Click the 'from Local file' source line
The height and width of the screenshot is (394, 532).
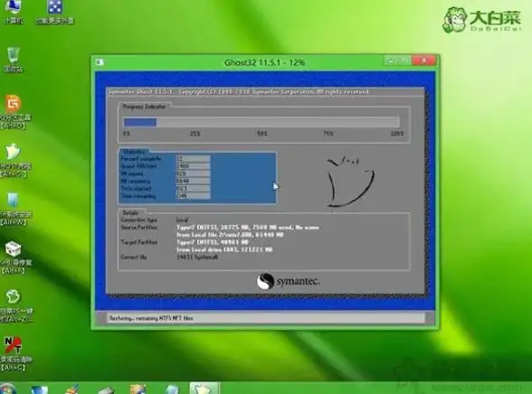pos(230,235)
